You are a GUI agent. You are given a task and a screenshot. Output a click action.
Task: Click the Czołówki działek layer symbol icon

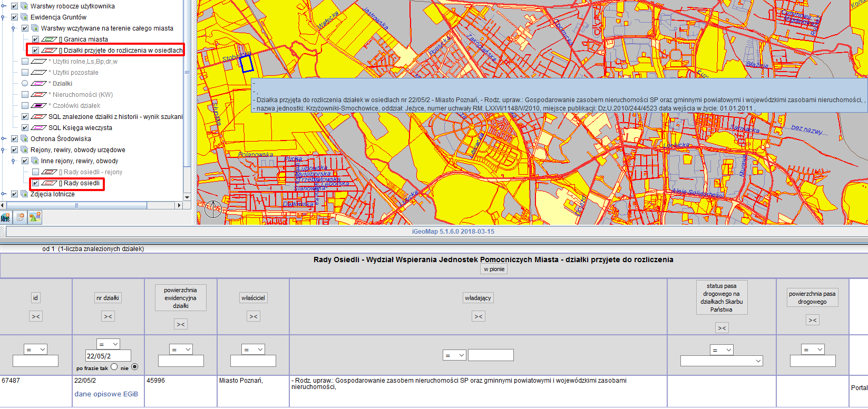tap(38, 106)
